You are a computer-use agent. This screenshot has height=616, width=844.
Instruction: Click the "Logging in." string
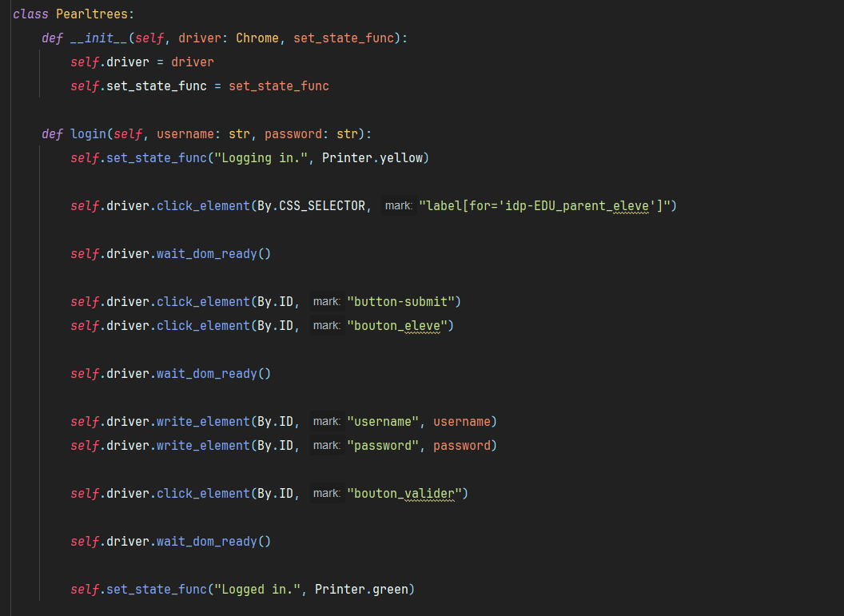(261, 158)
